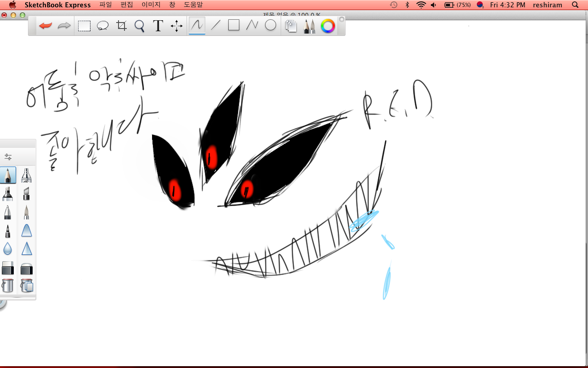Undo the last stroke with red arrow
This screenshot has height=368, width=588.
coord(45,26)
